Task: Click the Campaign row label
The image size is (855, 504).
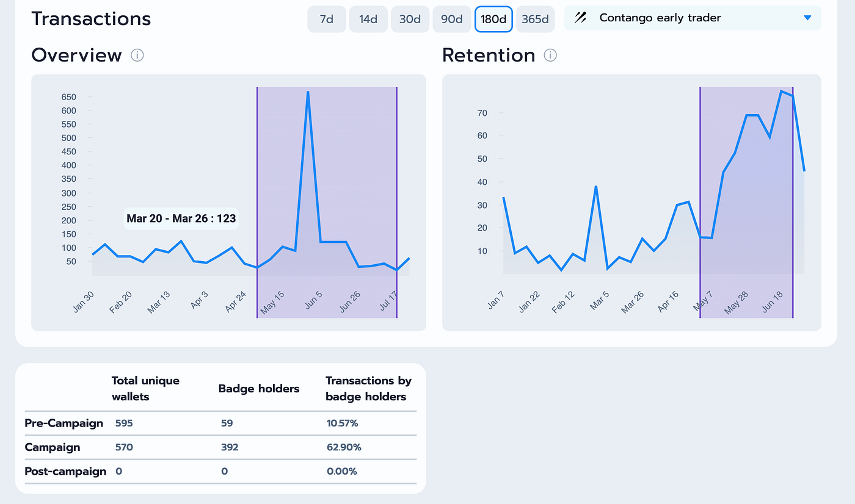Action: click(53, 447)
